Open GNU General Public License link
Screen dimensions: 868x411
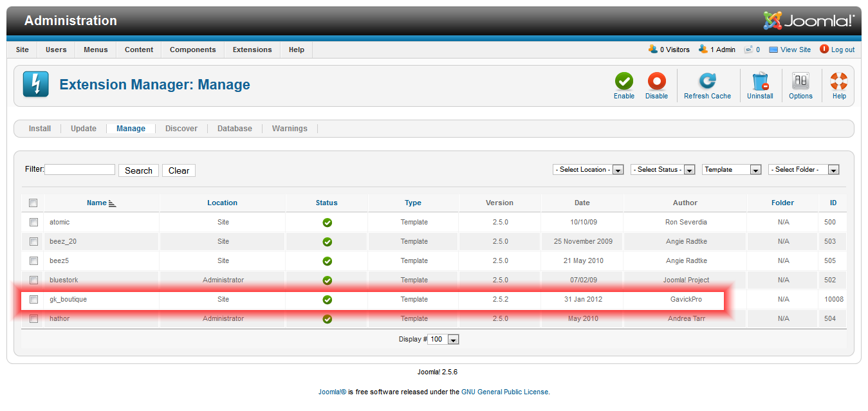(505, 392)
